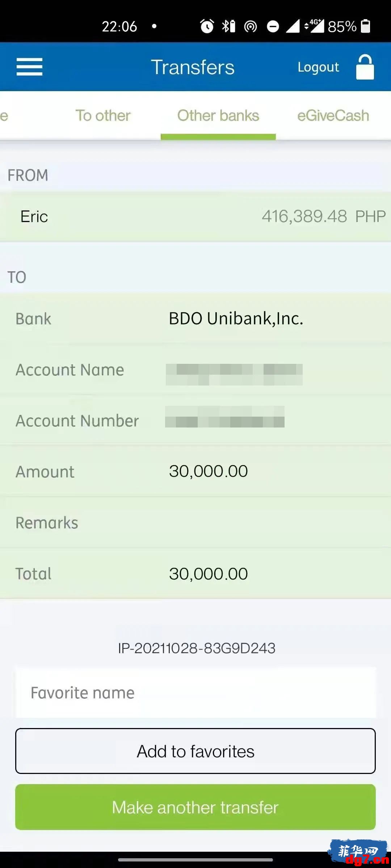Click the Make another transfer button
The image size is (391, 868).
pyautogui.click(x=195, y=807)
